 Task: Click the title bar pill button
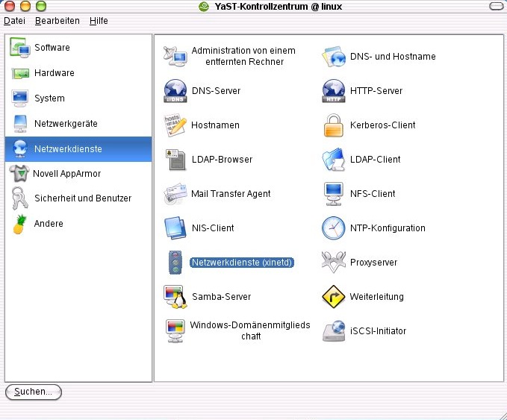pyautogui.click(x=497, y=6)
